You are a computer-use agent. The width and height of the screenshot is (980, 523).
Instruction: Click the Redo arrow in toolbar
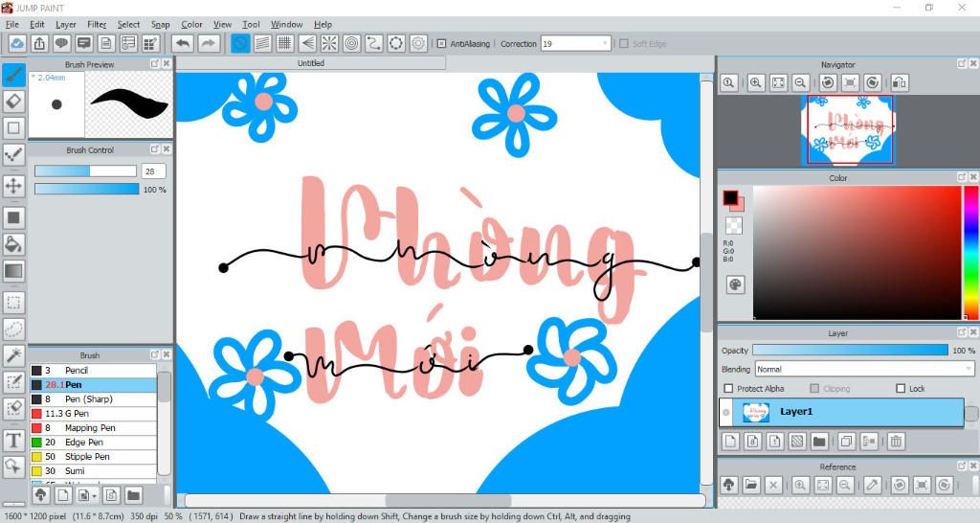click(208, 43)
